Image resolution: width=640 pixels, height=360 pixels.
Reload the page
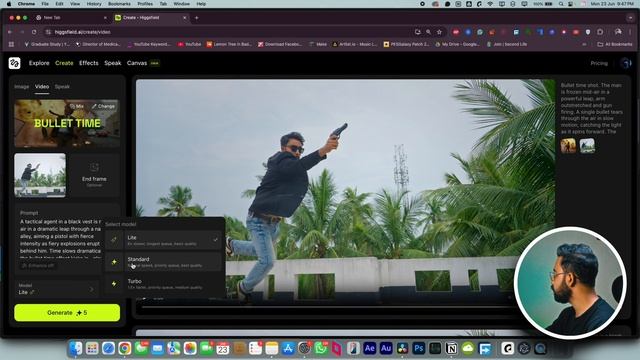coord(34,32)
